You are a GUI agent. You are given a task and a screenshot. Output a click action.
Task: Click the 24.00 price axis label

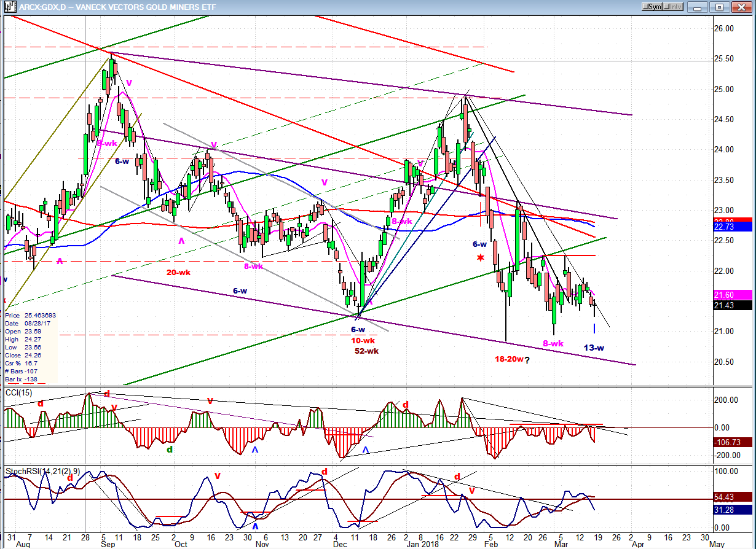tap(725, 150)
